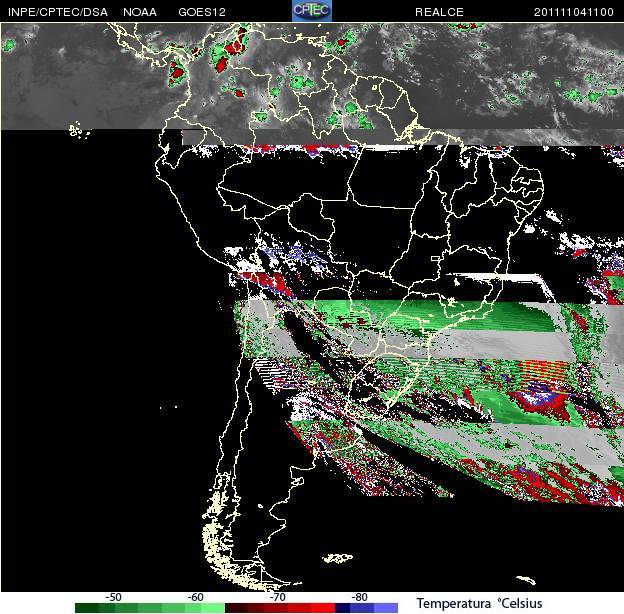Click the 201111041100 timestamp
Screen dimensions: 624x614
[573, 12]
